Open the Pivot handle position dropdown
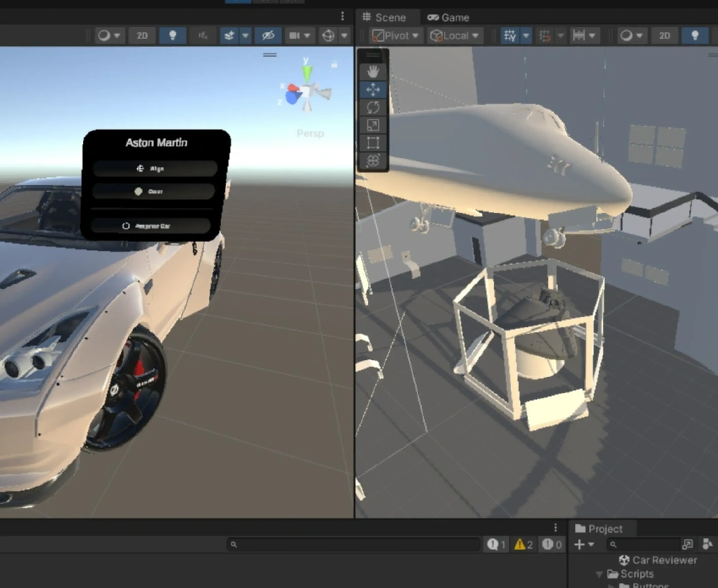 [x=396, y=35]
